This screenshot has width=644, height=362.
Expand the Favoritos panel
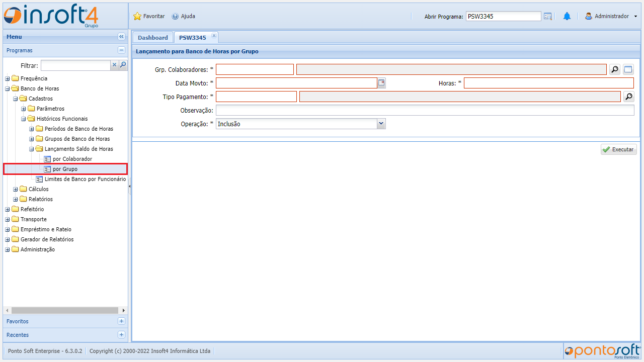[x=121, y=321]
